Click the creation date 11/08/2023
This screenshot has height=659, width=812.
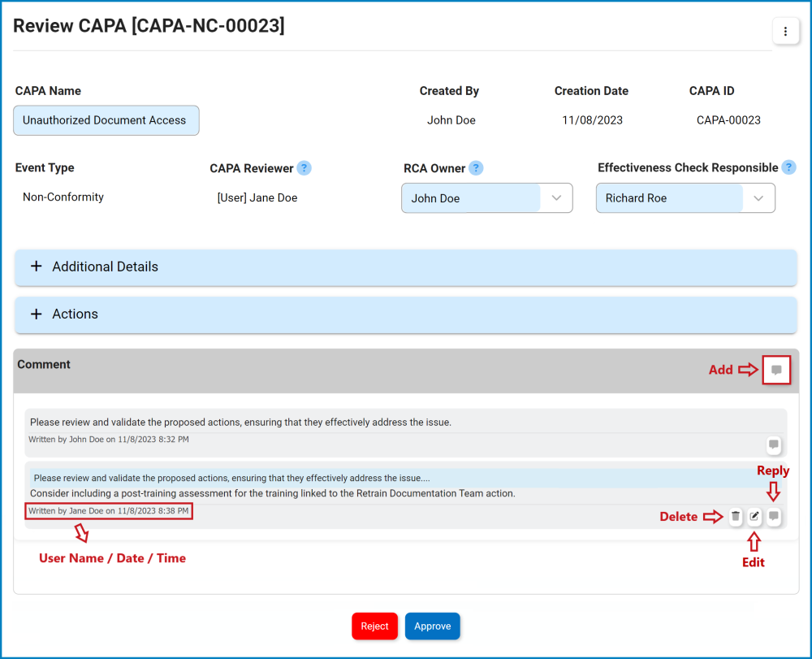(x=593, y=120)
